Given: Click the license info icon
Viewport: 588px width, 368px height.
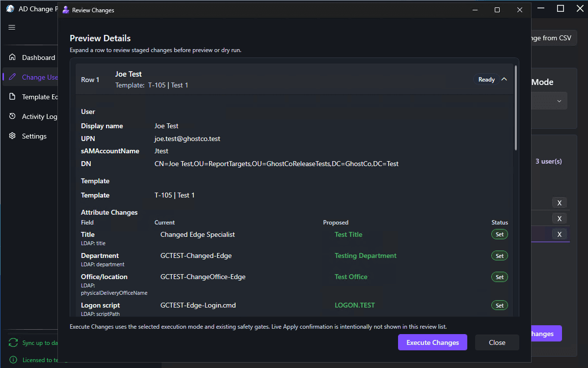Looking at the screenshot, I should coord(13,360).
